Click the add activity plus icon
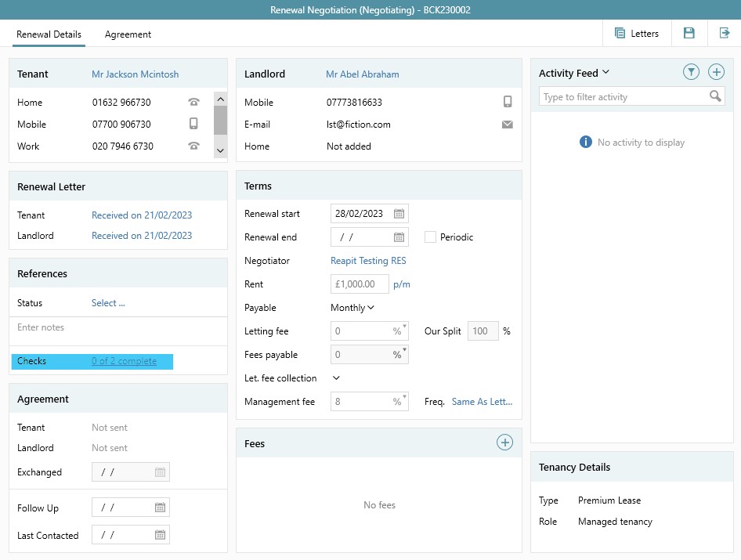Screen dimensions: 741x560 pyautogui.click(x=715, y=72)
